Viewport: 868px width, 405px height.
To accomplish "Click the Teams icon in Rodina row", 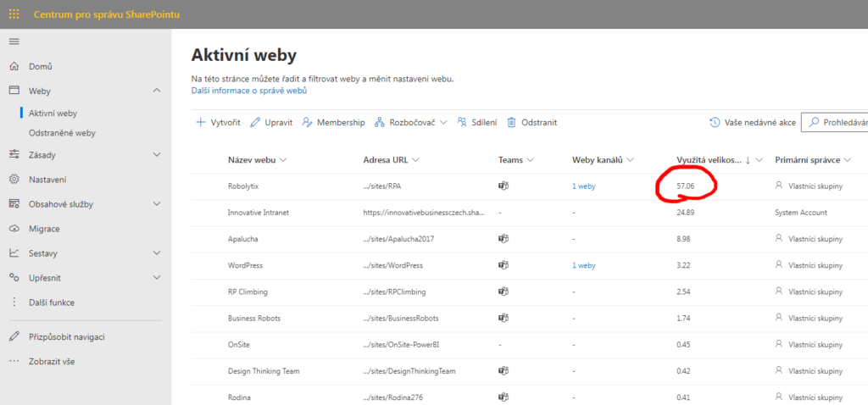I will 504,397.
